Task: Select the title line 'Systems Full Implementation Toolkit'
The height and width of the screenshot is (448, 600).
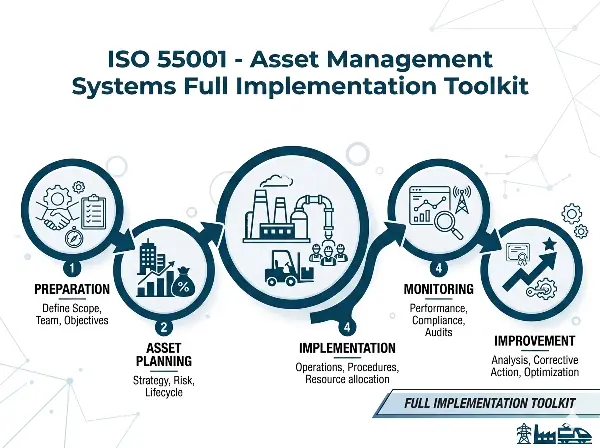Action: (x=300, y=86)
